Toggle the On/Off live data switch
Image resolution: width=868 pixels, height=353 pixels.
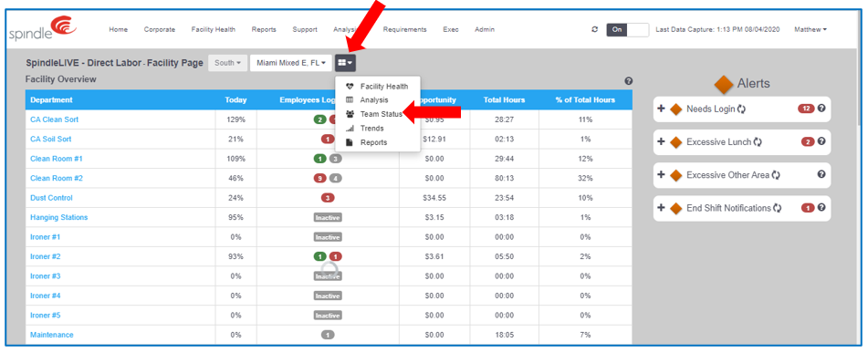628,30
